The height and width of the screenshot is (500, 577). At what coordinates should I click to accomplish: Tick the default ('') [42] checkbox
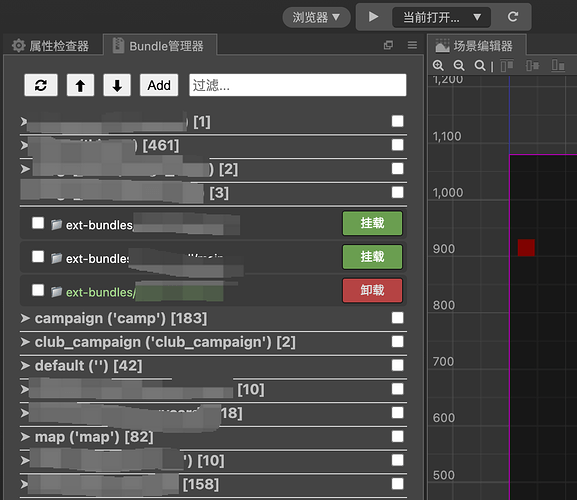click(397, 365)
